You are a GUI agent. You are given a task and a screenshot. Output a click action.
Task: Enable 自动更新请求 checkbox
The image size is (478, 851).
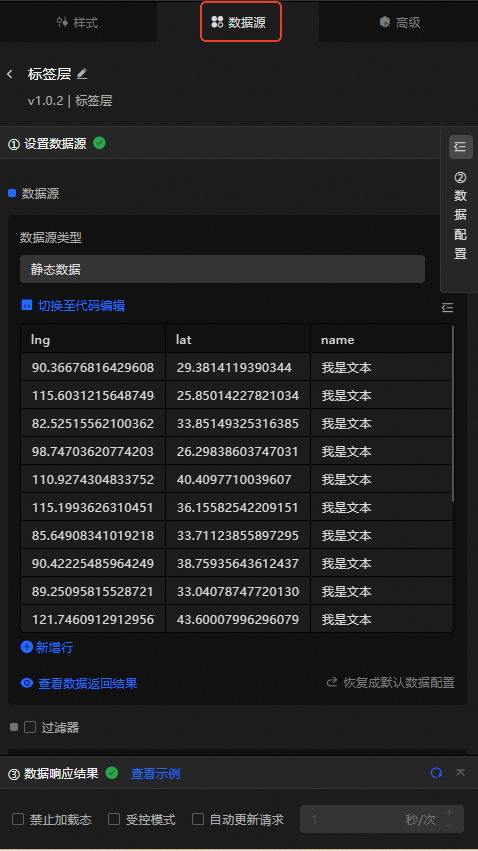tap(198, 819)
